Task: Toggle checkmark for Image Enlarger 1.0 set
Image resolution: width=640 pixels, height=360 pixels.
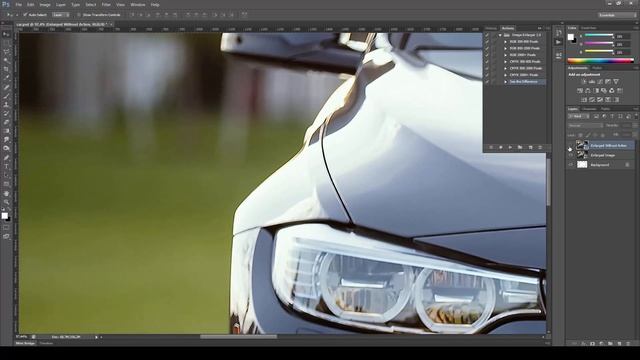Action: [x=487, y=35]
